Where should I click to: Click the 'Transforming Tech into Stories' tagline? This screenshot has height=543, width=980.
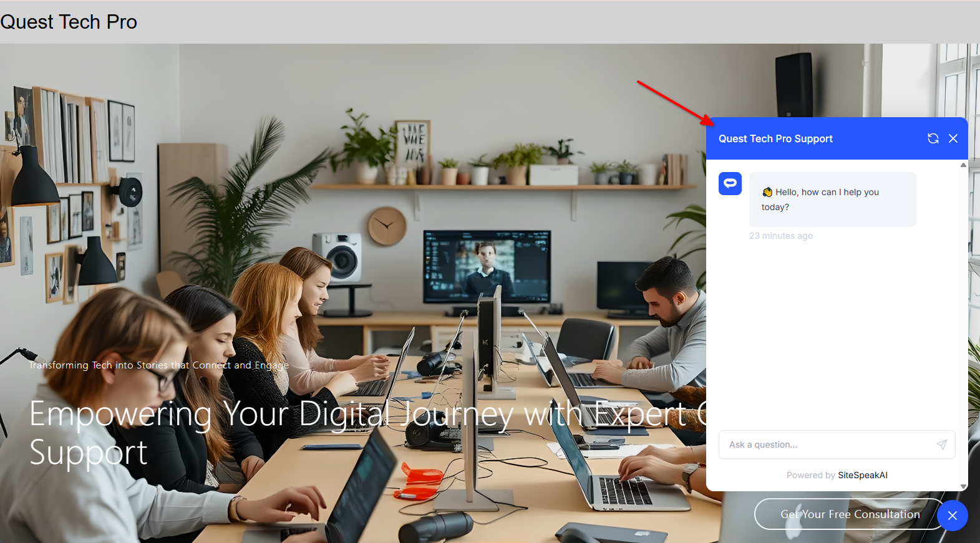pyautogui.click(x=159, y=365)
